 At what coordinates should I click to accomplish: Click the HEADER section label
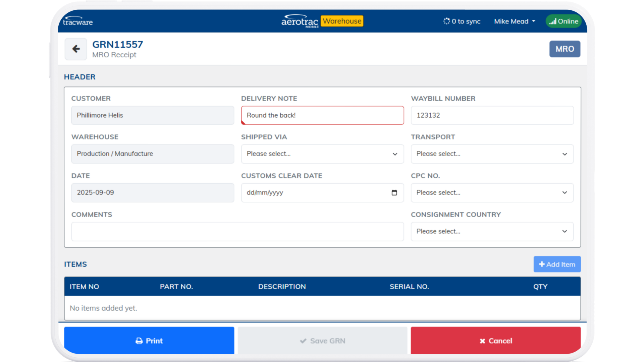[80, 77]
